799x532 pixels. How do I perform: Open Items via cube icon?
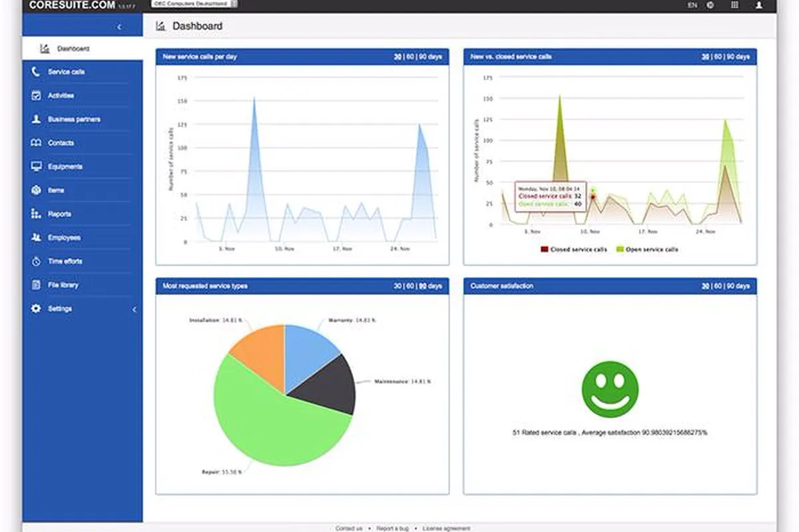(36, 190)
